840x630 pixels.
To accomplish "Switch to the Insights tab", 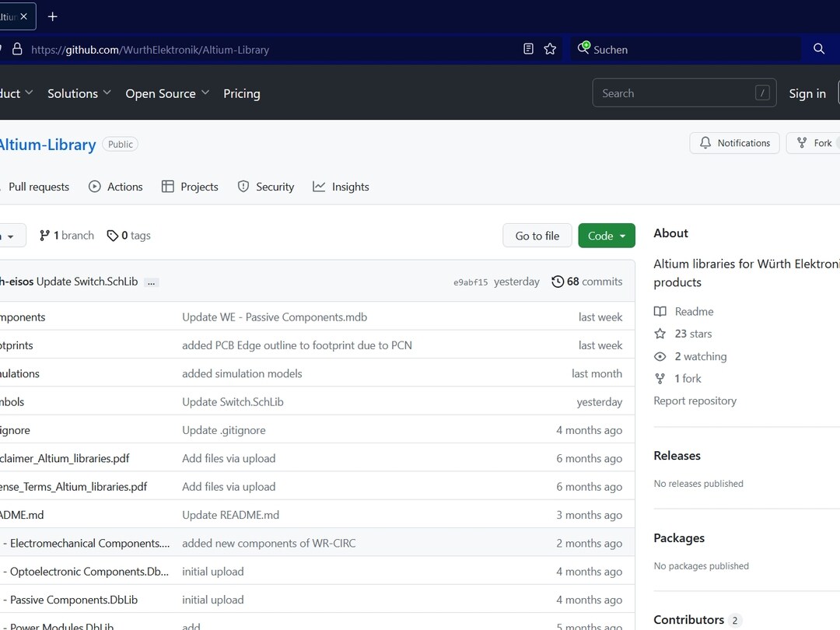I will click(341, 187).
